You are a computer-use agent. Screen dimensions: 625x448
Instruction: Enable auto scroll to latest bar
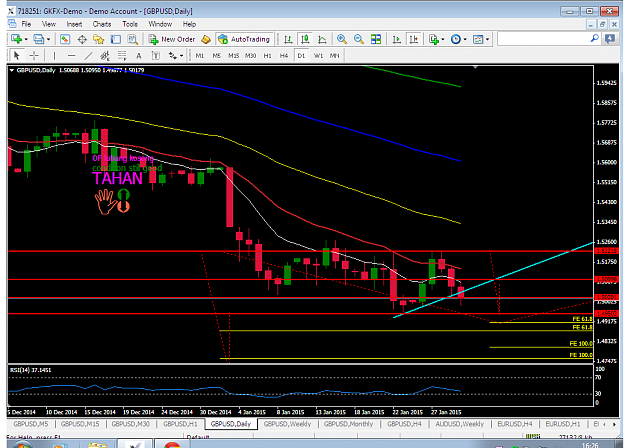[x=397, y=39]
